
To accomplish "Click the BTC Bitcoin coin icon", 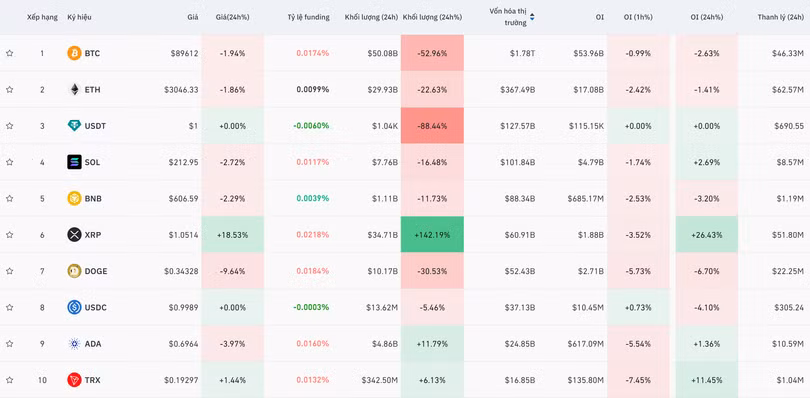I will pos(74,53).
